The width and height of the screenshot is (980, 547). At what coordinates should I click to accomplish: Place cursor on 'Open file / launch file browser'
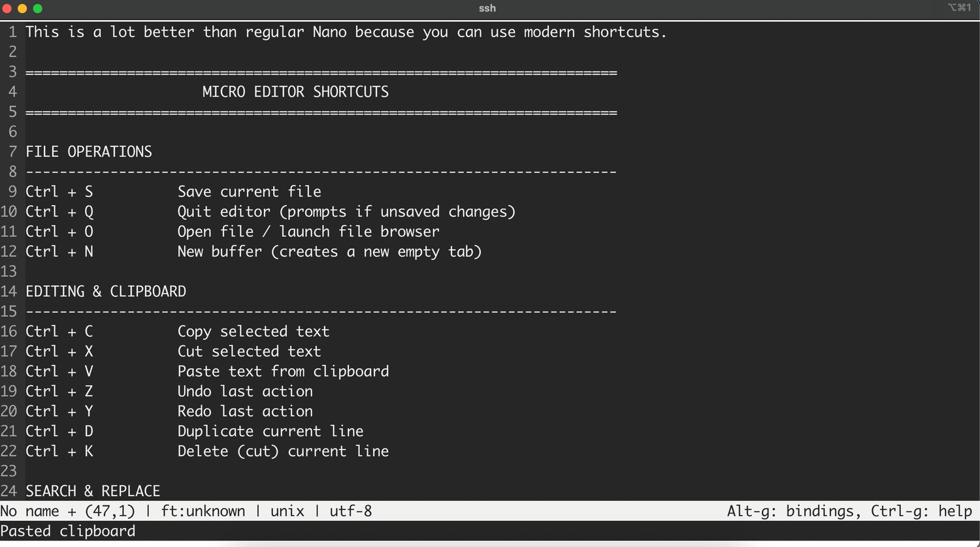[308, 232]
